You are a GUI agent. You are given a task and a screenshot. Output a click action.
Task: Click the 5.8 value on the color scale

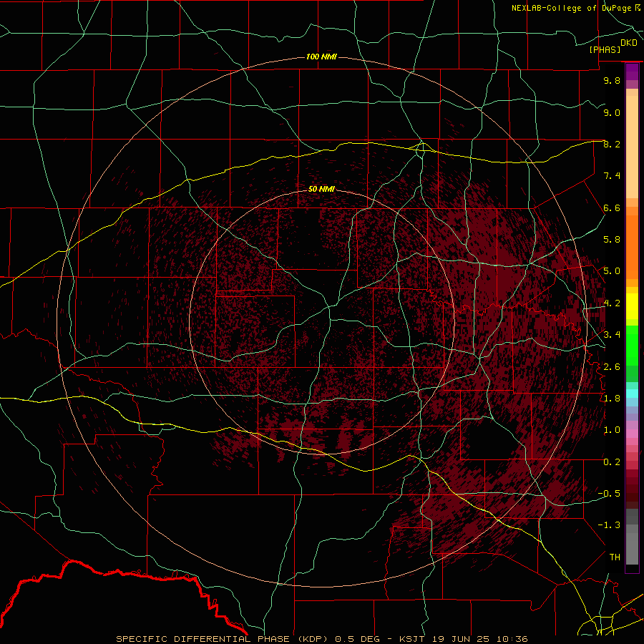(x=612, y=240)
